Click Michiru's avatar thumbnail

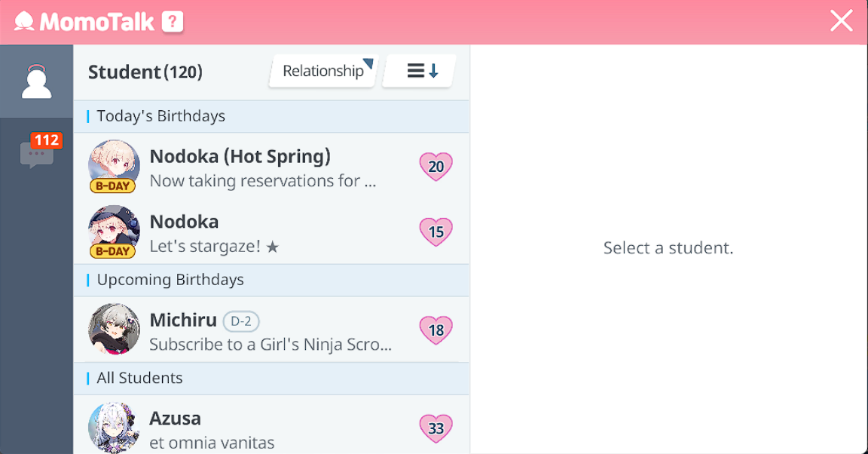click(114, 329)
